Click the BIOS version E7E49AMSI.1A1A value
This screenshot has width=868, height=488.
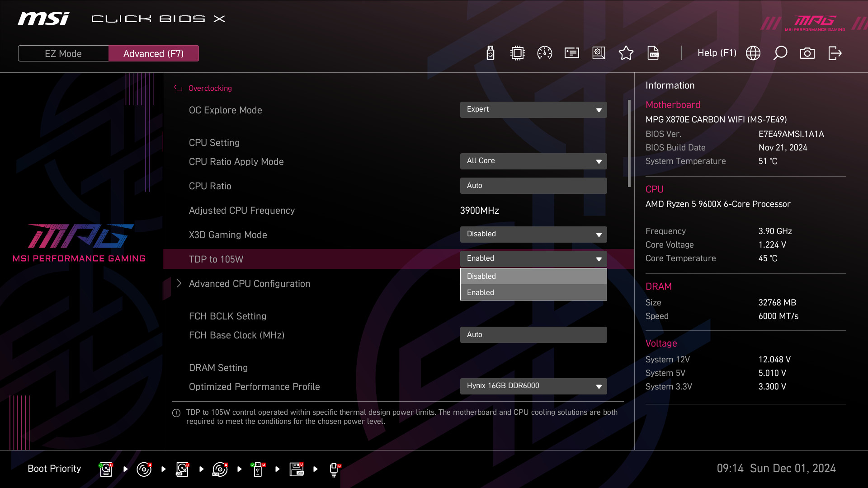791,134
